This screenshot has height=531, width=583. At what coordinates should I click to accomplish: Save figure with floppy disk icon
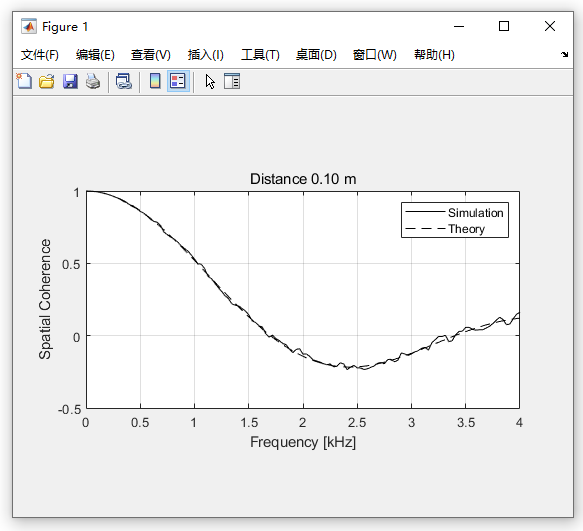70,81
